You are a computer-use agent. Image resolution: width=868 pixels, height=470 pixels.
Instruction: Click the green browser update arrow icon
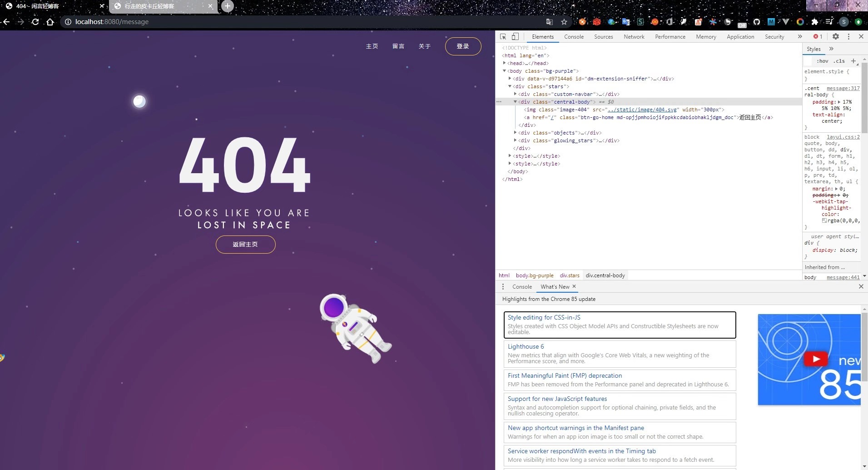pos(858,22)
